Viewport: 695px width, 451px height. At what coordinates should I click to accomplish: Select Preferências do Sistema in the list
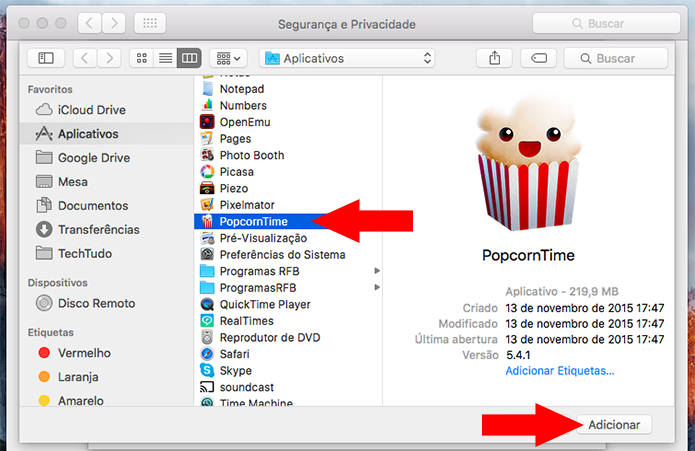[x=288, y=255]
